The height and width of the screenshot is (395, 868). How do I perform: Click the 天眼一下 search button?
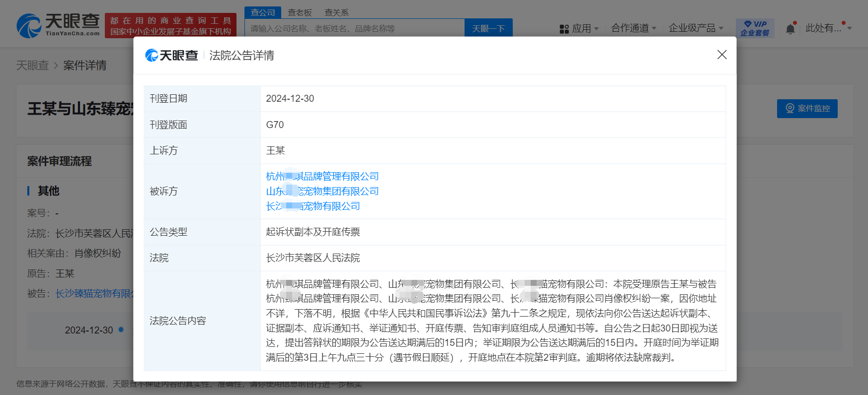click(x=488, y=29)
